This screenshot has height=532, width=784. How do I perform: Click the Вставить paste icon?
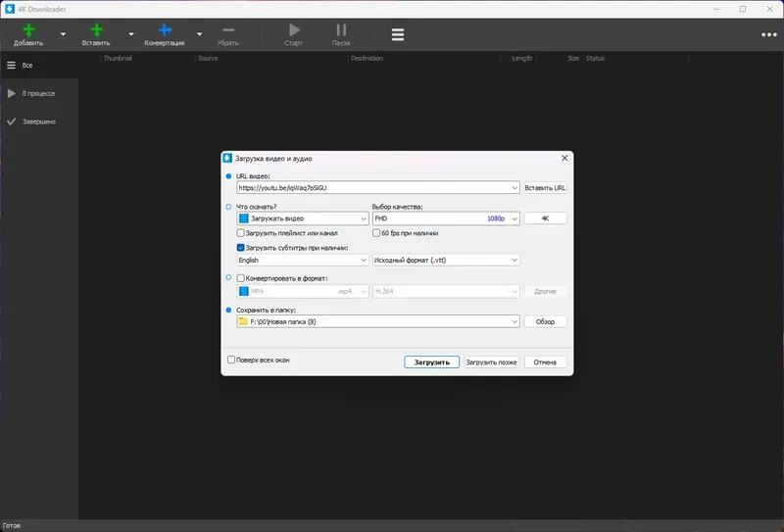pos(96,30)
